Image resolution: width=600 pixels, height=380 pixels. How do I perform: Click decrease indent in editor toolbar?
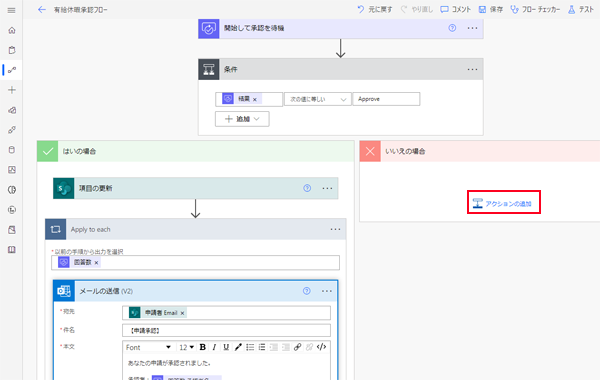coord(274,347)
